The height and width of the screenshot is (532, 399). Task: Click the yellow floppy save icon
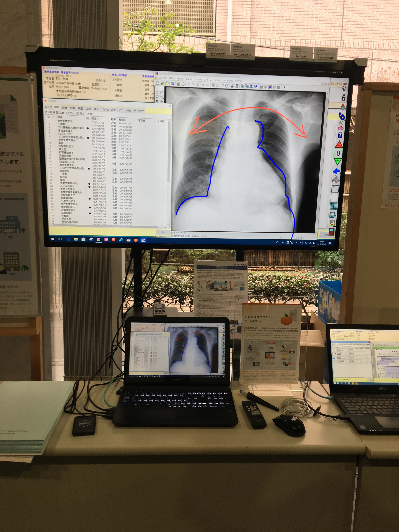click(x=332, y=223)
